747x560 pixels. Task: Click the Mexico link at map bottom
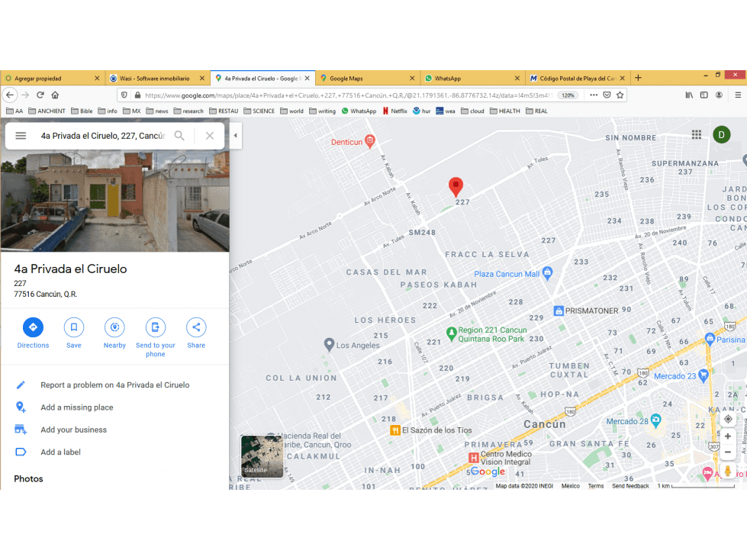tap(570, 486)
